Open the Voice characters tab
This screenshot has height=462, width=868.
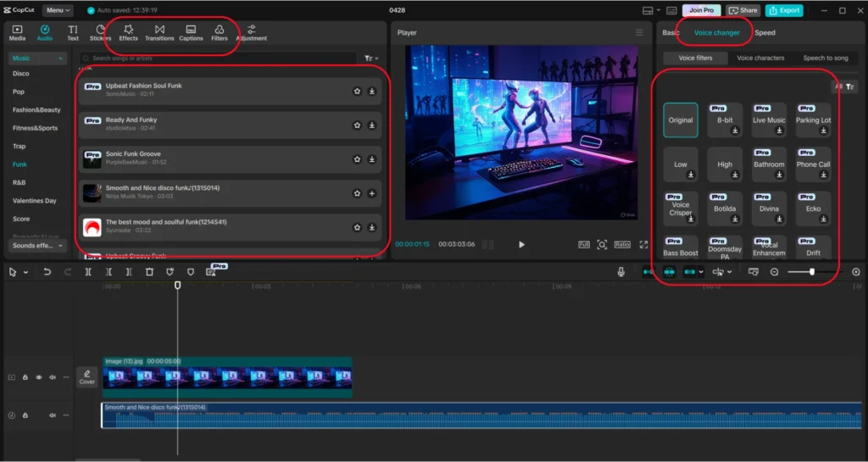(x=760, y=58)
